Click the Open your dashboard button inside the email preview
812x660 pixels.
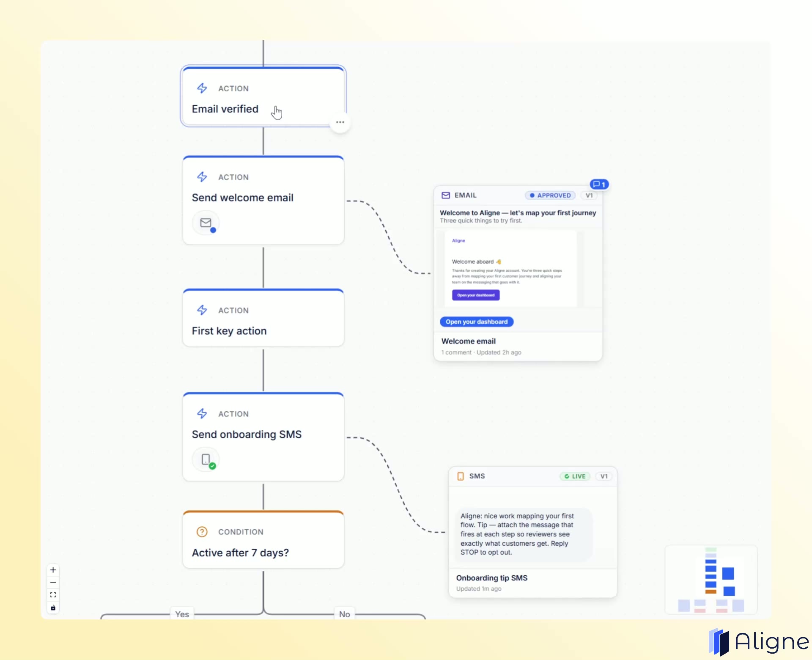click(476, 295)
